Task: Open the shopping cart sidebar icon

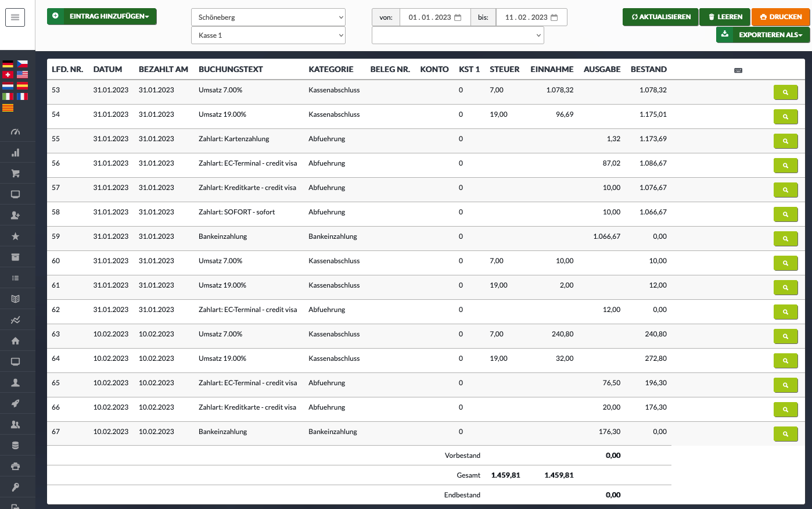Action: point(16,174)
